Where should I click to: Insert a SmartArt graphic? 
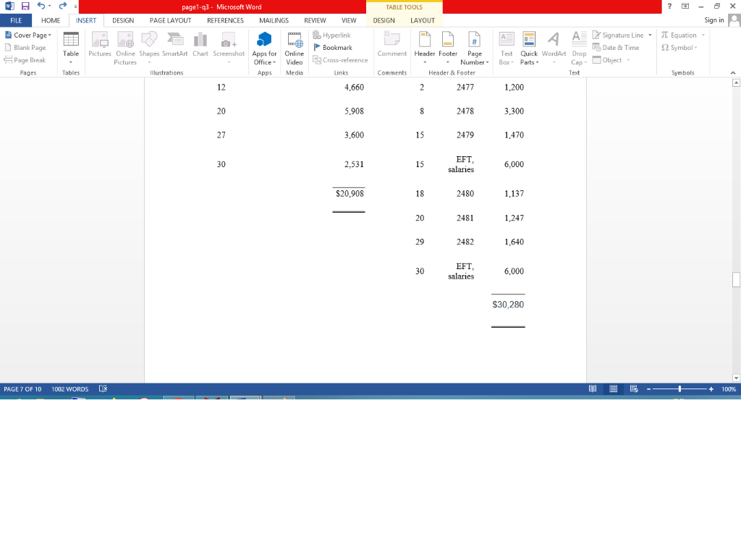tap(174, 46)
